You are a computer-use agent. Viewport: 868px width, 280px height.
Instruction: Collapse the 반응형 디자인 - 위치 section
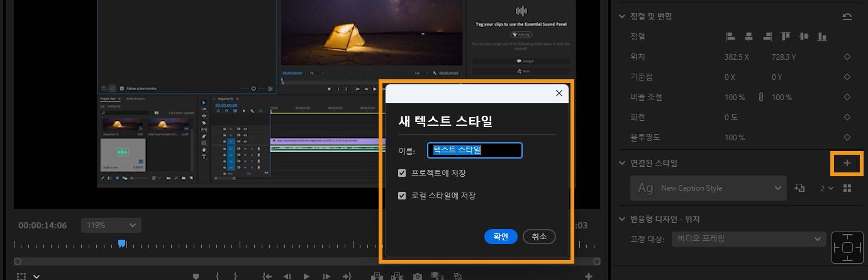point(623,219)
